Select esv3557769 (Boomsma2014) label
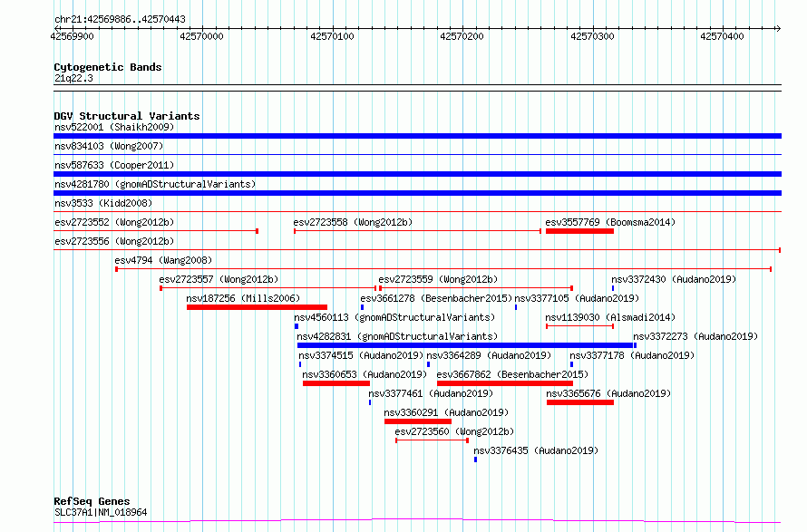Screen dimensions: 807x532 point(610,222)
